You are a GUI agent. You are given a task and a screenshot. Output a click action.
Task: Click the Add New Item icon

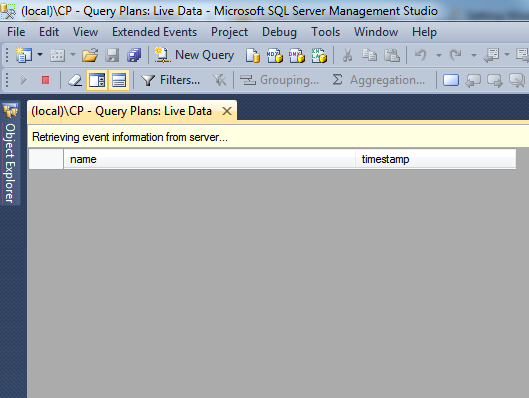(57, 55)
